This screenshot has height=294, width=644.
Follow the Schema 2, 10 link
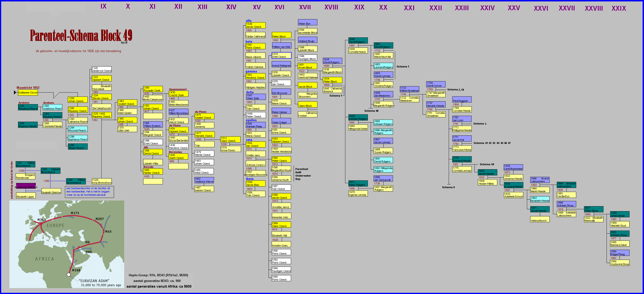click(455, 90)
